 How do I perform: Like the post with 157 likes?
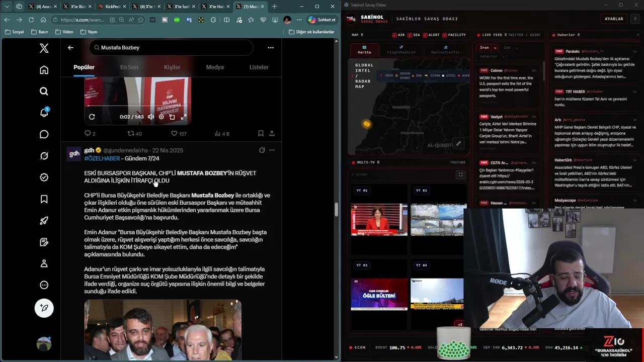pos(179,134)
